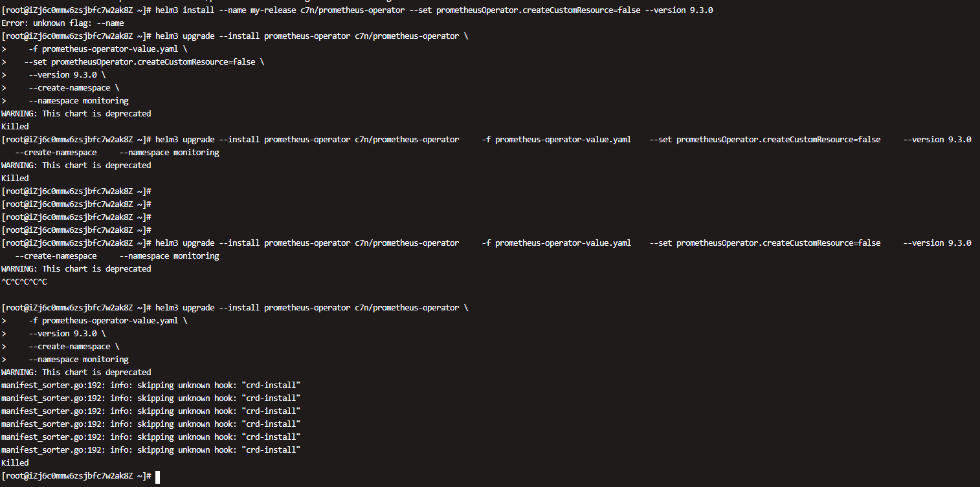Click the 'Error: unknown flag: --name' line
This screenshot has width=980, height=487.
pyautogui.click(x=63, y=23)
